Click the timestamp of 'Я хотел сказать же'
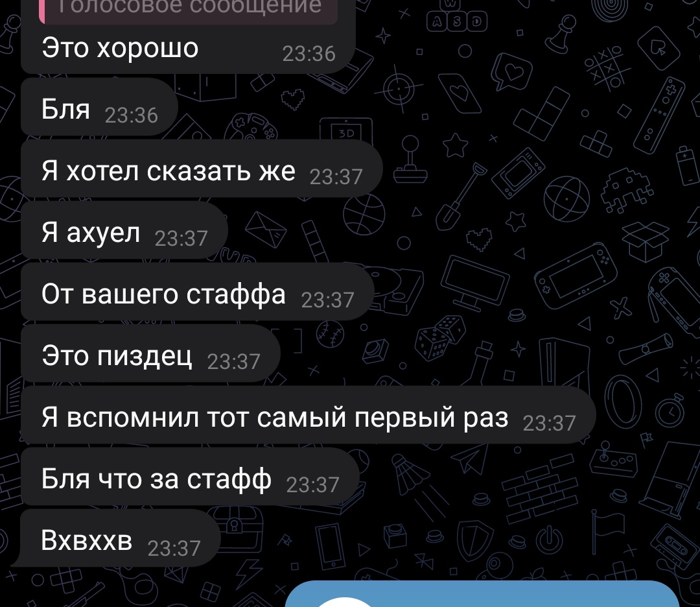Viewport: 700px width, 607px height. [336, 177]
